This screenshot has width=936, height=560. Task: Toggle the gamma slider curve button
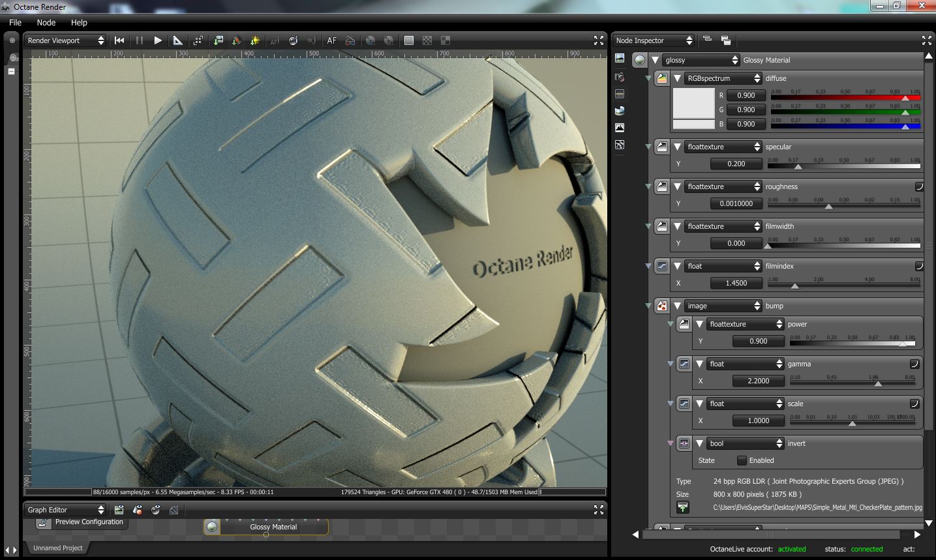[914, 364]
